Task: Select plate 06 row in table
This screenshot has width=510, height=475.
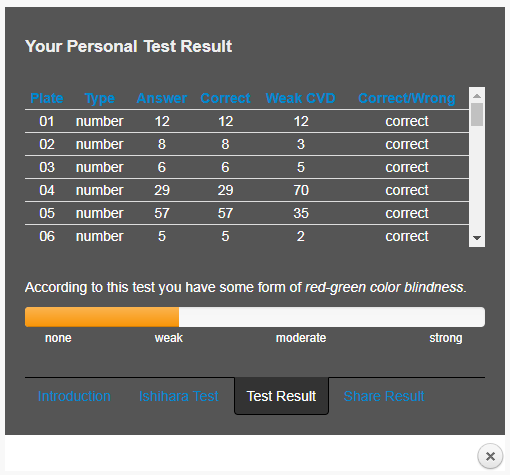Action: [x=247, y=236]
